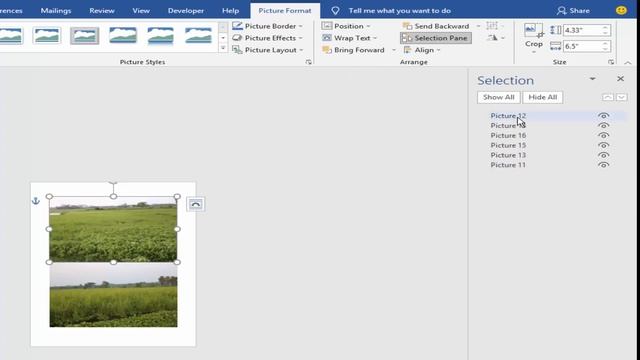Image resolution: width=640 pixels, height=360 pixels.
Task: Click the smiley feedback icon
Action: [621, 10]
